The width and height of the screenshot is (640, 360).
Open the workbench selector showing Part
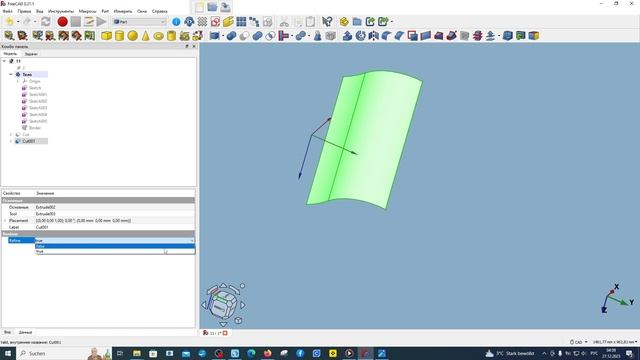click(x=139, y=22)
